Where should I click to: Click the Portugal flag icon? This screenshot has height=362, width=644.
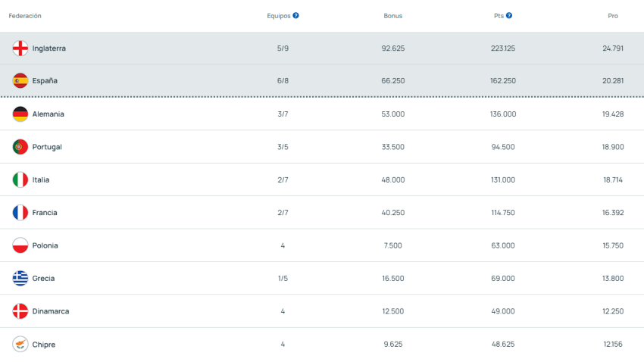20,147
